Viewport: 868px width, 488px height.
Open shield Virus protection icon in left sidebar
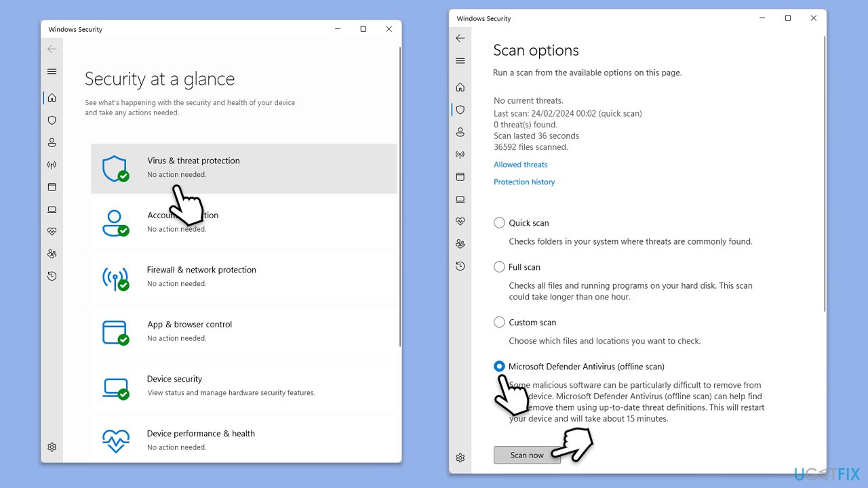click(52, 120)
